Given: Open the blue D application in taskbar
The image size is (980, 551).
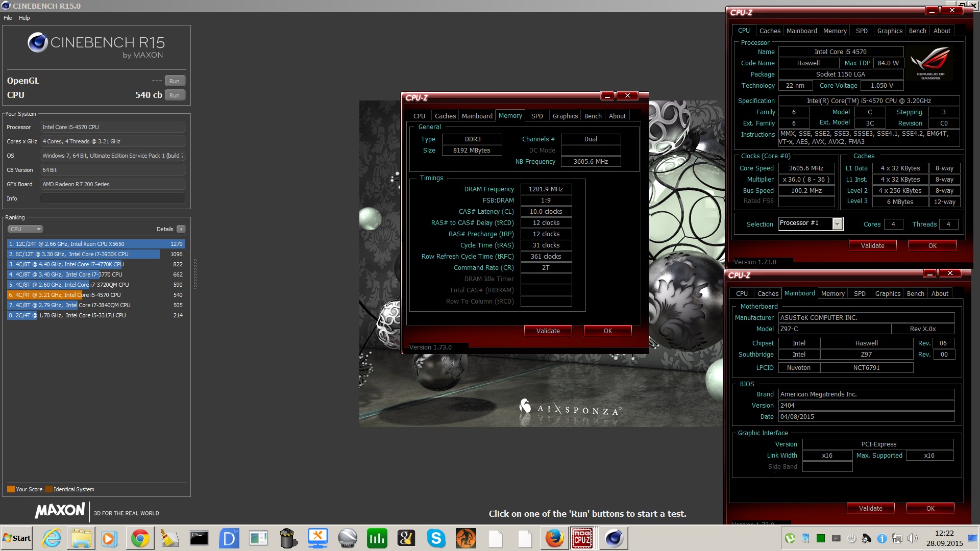Looking at the screenshot, I should click(x=229, y=538).
